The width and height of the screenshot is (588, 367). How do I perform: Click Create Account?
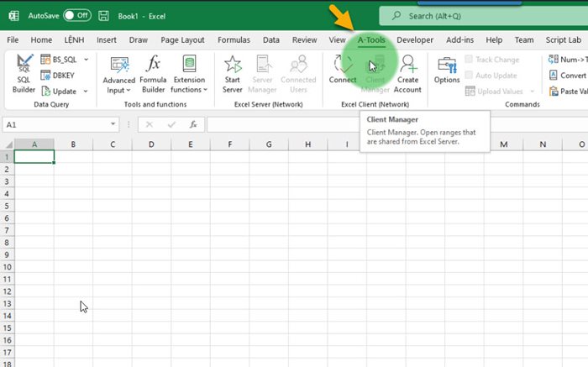[x=407, y=74]
